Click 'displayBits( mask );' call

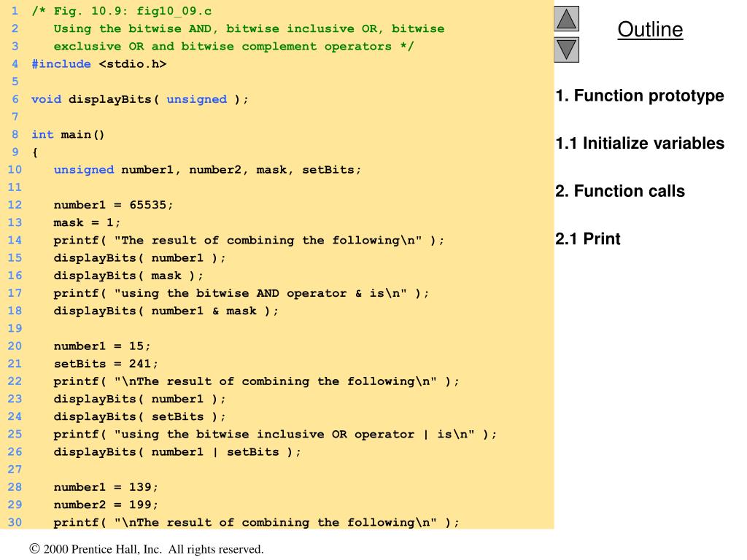pos(128,275)
